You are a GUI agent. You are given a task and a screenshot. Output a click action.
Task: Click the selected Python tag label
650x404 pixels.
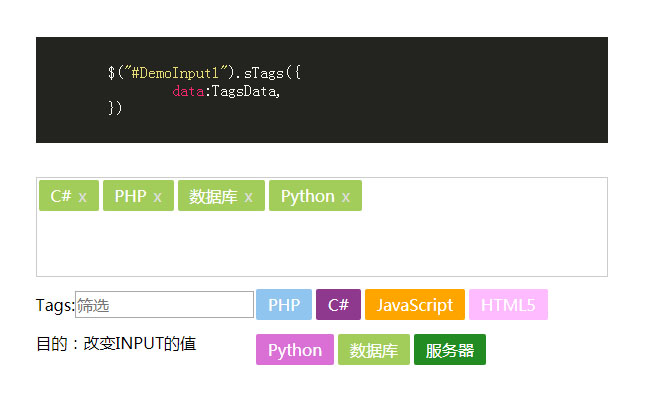click(x=307, y=197)
